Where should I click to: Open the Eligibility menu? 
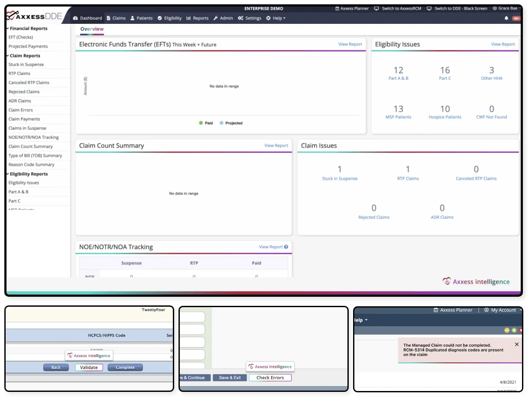[169, 18]
